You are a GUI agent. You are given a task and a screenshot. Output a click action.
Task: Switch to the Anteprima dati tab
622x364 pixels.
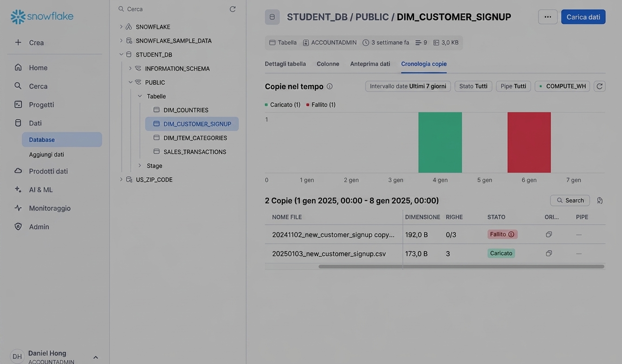(x=370, y=64)
